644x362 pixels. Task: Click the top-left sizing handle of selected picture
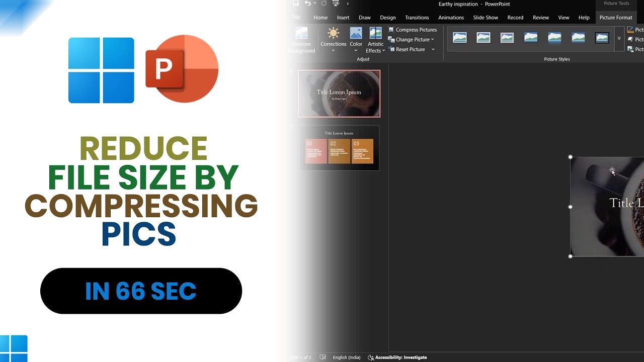coord(571,157)
